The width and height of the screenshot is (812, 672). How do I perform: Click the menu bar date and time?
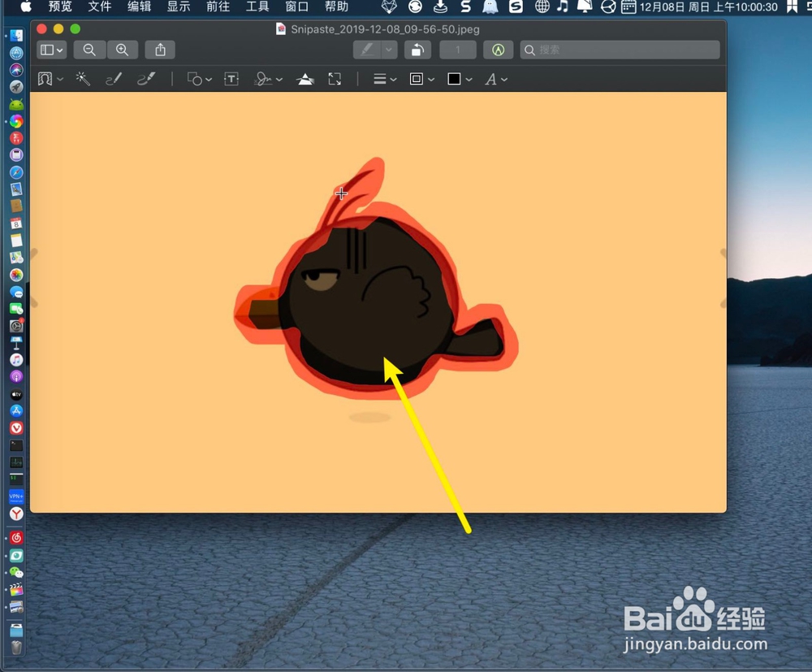tap(708, 7)
